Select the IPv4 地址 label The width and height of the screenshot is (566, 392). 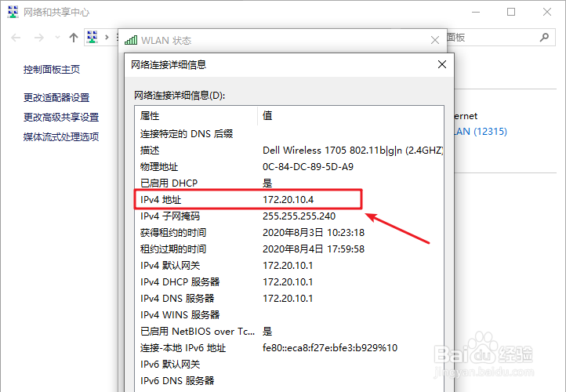coord(161,200)
